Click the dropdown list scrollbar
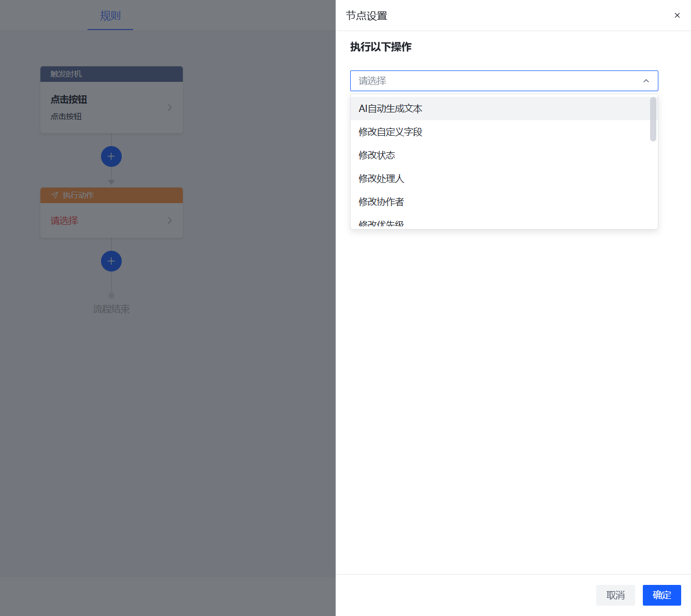The height and width of the screenshot is (616, 691). pos(653,119)
